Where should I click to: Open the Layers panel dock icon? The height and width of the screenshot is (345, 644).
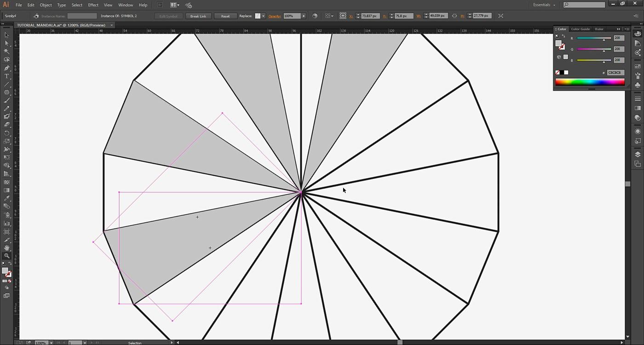click(x=638, y=155)
